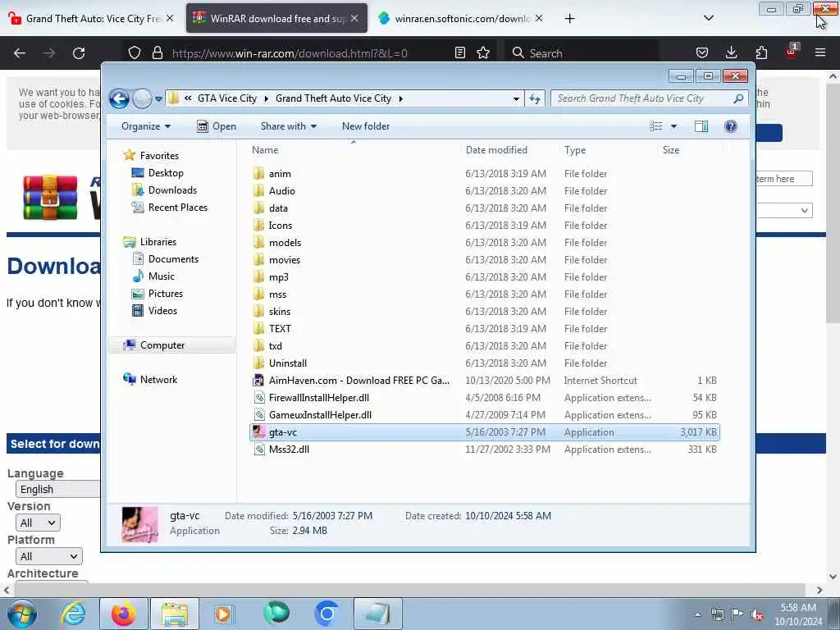The image size is (840, 630).
Task: Open the Pictures library
Action: click(x=166, y=294)
